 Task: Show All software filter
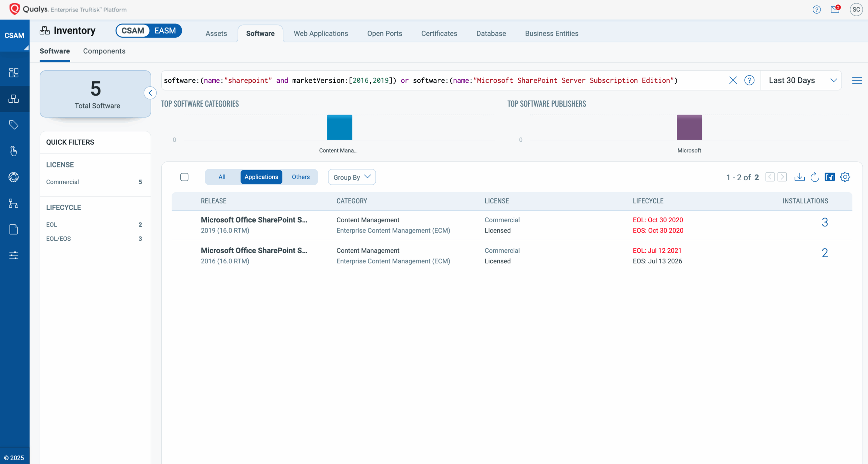click(x=222, y=177)
